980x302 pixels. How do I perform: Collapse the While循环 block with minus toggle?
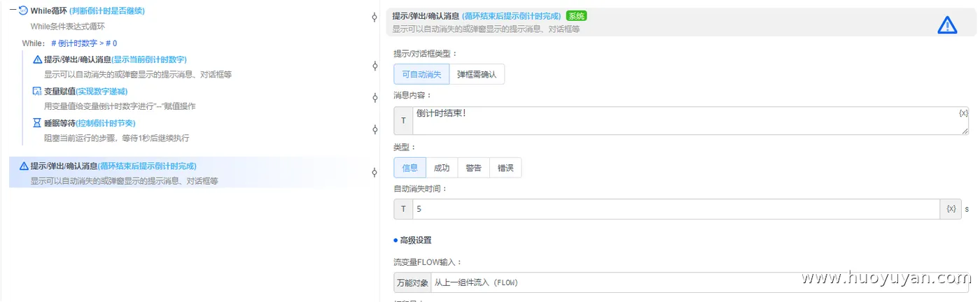point(13,10)
